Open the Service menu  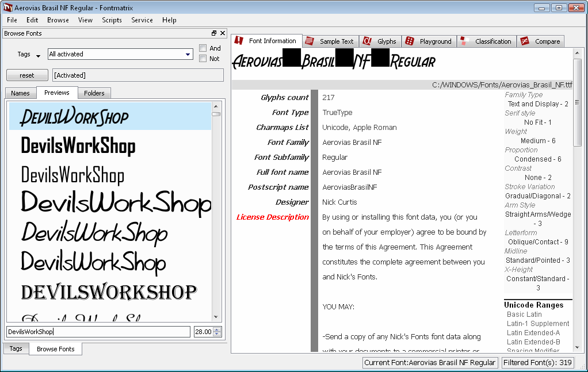point(142,20)
